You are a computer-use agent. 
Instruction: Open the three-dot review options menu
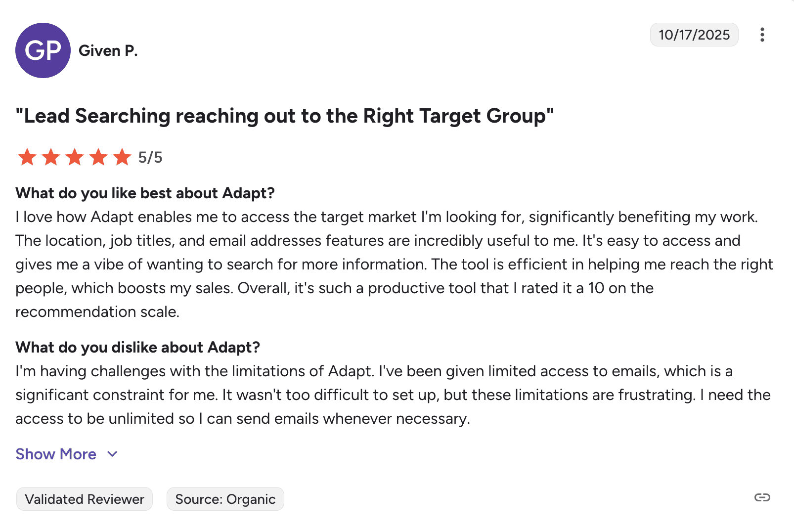click(x=762, y=35)
